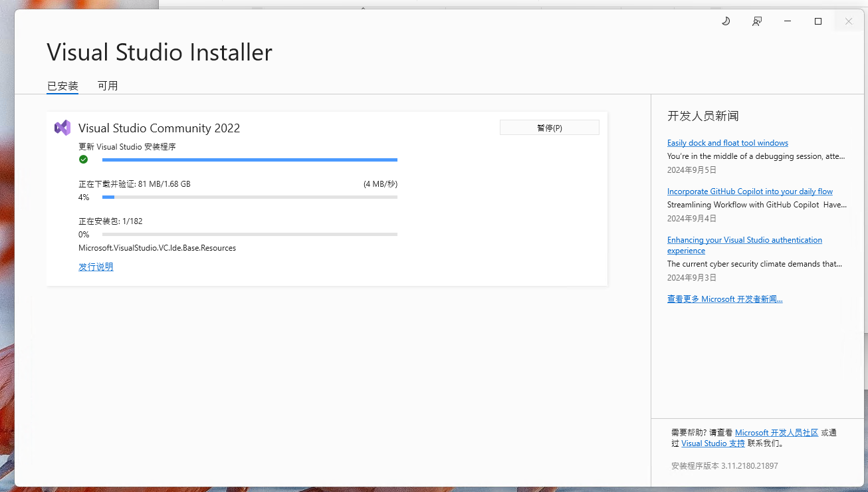Image resolution: width=868 pixels, height=492 pixels.
Task: Open 'Incorporate GitHub Copilot into your daily flow'
Action: coord(750,191)
